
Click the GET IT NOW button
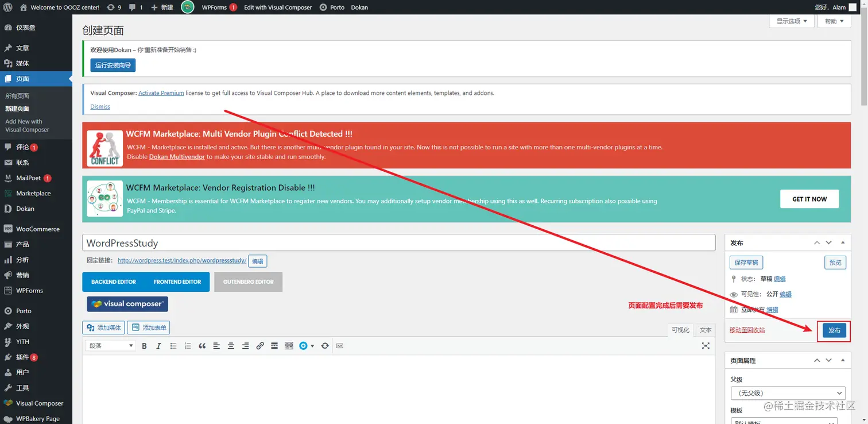point(809,199)
